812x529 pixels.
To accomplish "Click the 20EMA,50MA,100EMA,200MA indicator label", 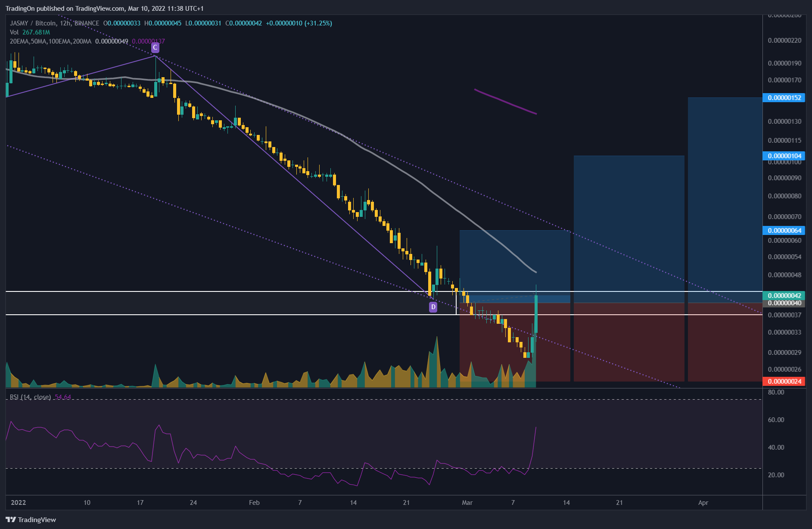I will pos(51,41).
